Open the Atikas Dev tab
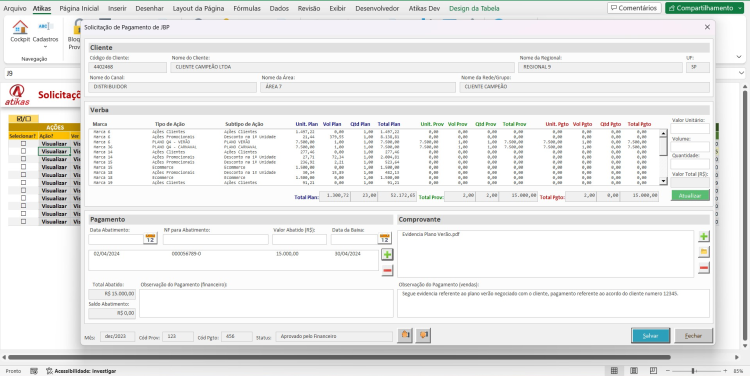This screenshot has width=750, height=376. [x=424, y=8]
